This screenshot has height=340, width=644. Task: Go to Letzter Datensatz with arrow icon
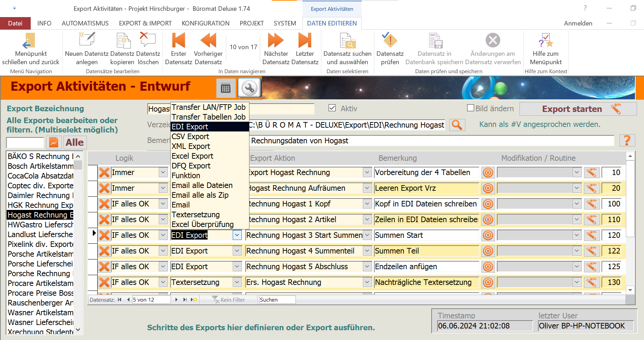pos(305,41)
